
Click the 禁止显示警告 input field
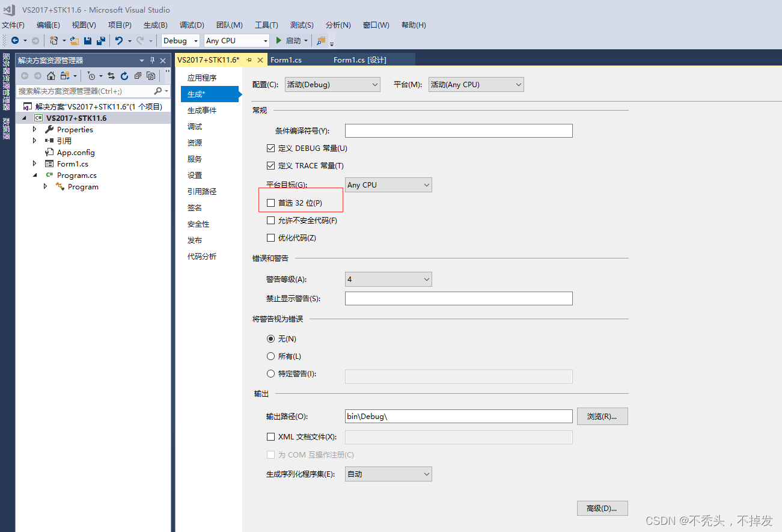pyautogui.click(x=459, y=298)
